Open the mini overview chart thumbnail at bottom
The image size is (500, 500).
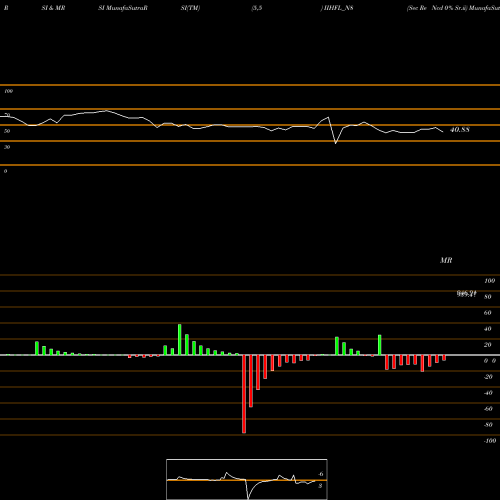[x=247, y=479]
